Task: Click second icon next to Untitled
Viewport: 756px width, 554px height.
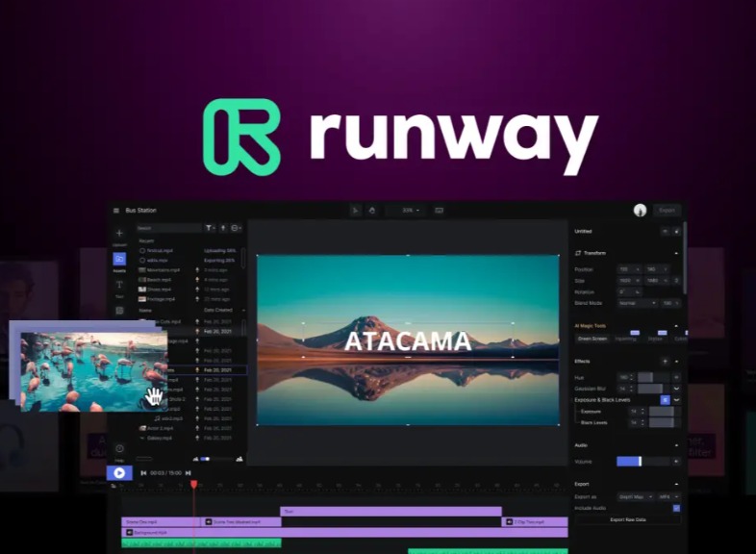Action: pos(677,232)
